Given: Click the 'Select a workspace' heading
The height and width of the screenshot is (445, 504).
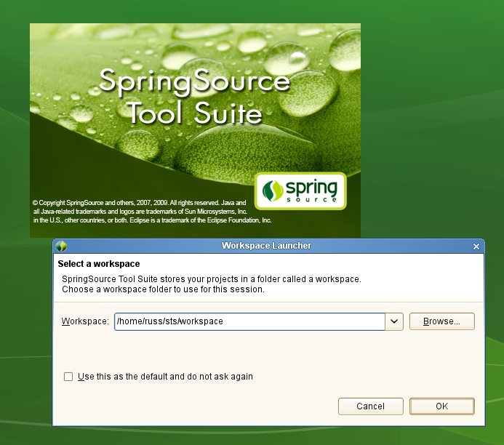Looking at the screenshot, I should (x=99, y=264).
